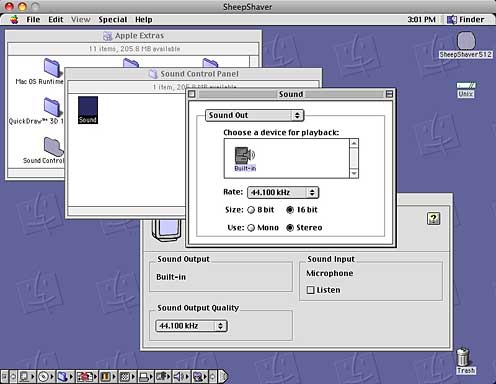Select the Built-in playback device icon
The image size is (496, 384).
coord(245,159)
